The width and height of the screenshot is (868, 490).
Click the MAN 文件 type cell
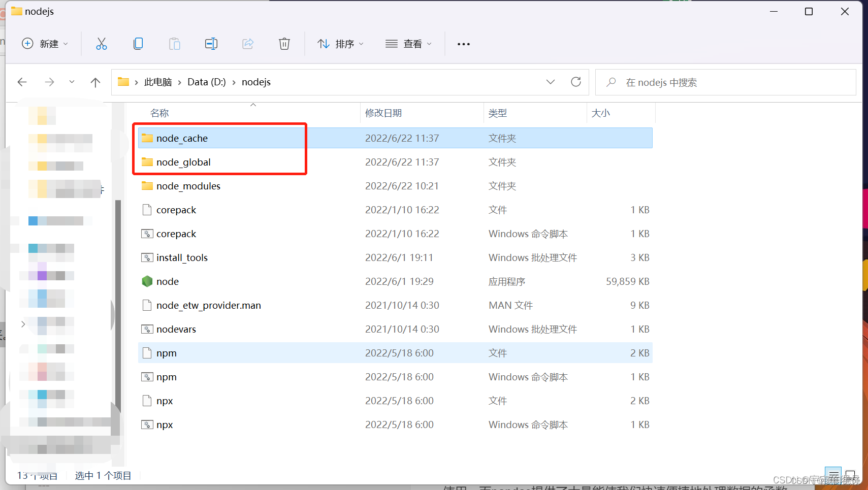(510, 305)
